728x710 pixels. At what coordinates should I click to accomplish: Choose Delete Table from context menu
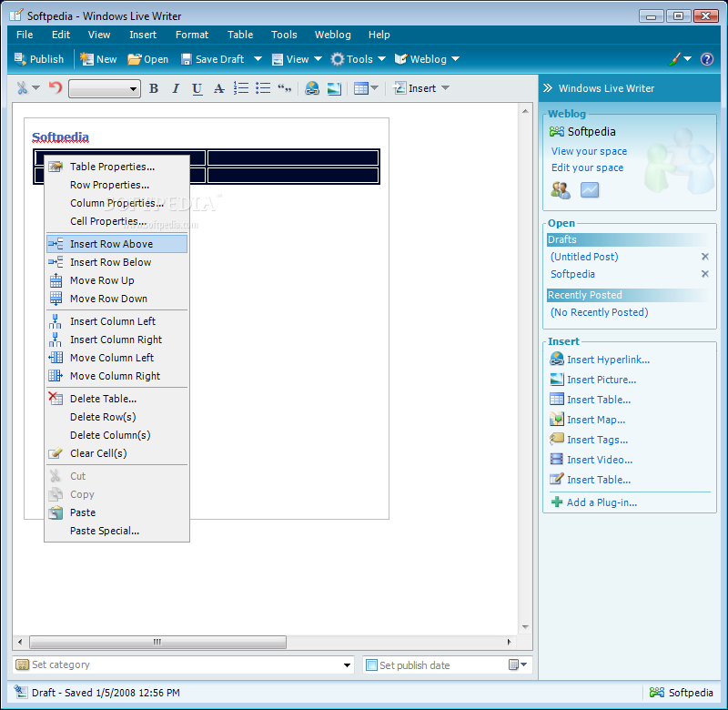[x=117, y=399]
